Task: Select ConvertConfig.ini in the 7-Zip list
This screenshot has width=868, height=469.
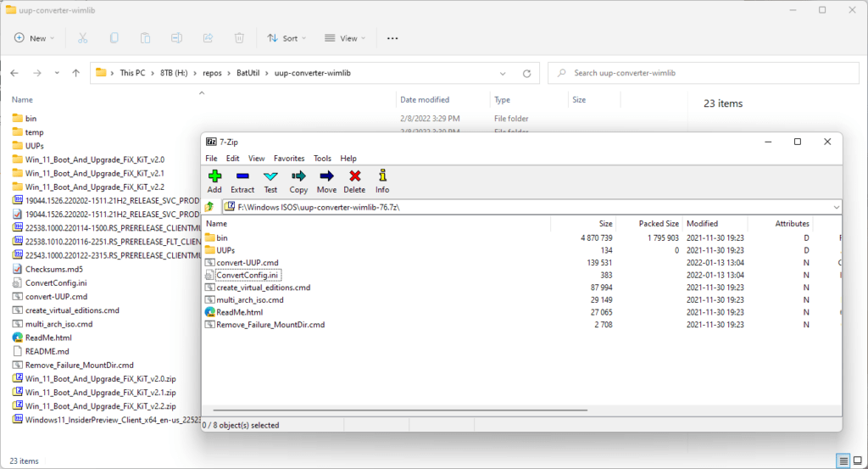Action: tap(248, 275)
